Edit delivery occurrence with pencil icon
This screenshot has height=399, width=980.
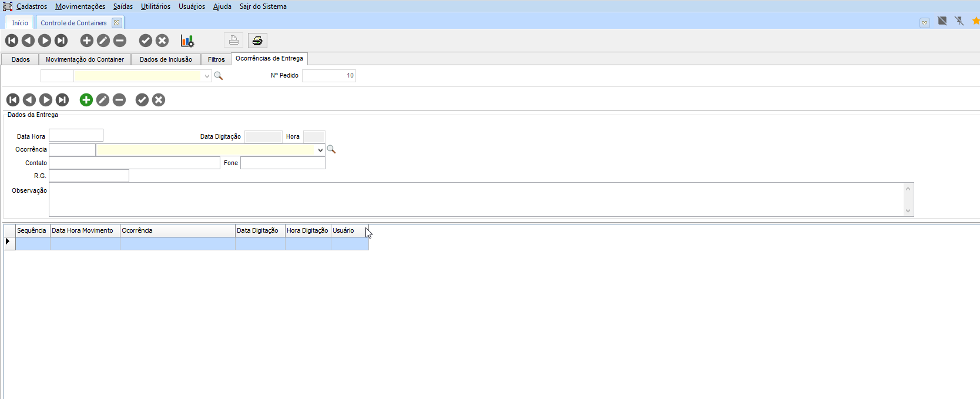pyautogui.click(x=103, y=100)
